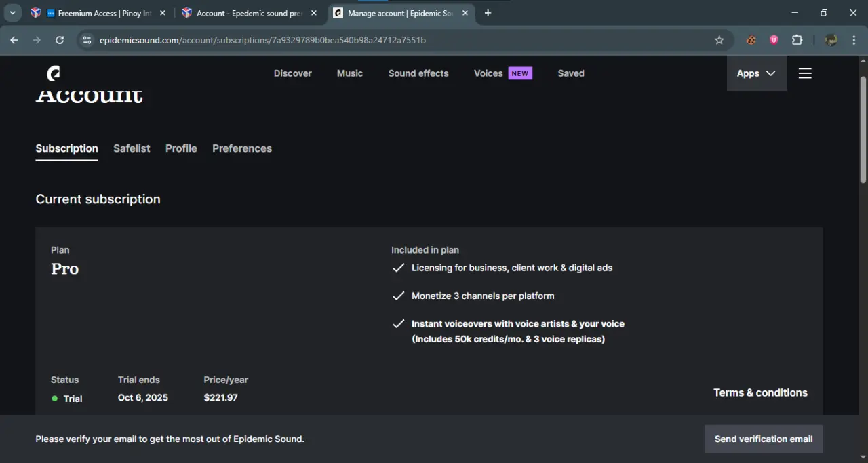
Task: Open Voices section
Action: point(488,73)
